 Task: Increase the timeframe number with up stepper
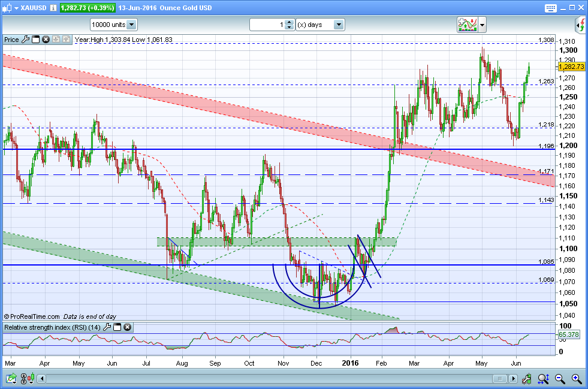[289, 22]
